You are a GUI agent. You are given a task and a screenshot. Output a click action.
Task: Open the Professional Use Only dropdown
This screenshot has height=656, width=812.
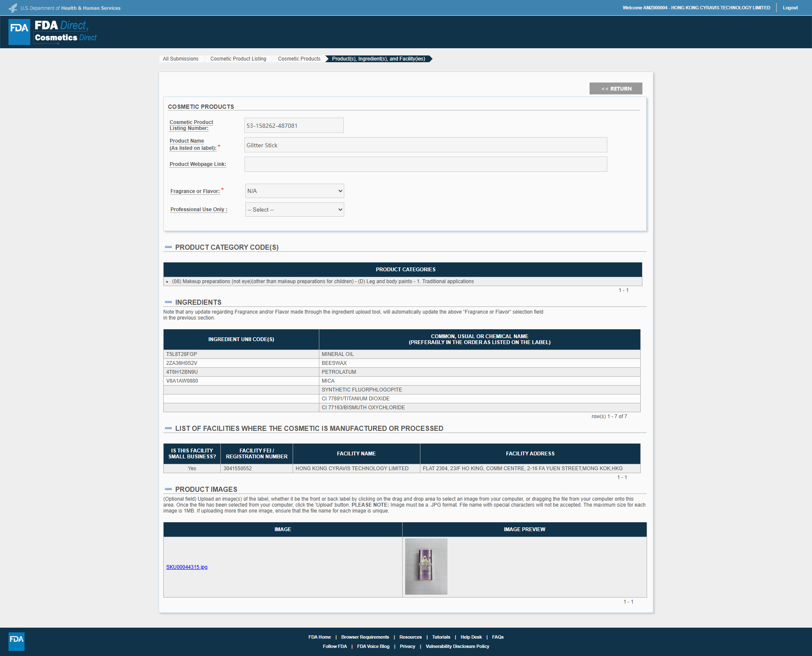click(295, 209)
